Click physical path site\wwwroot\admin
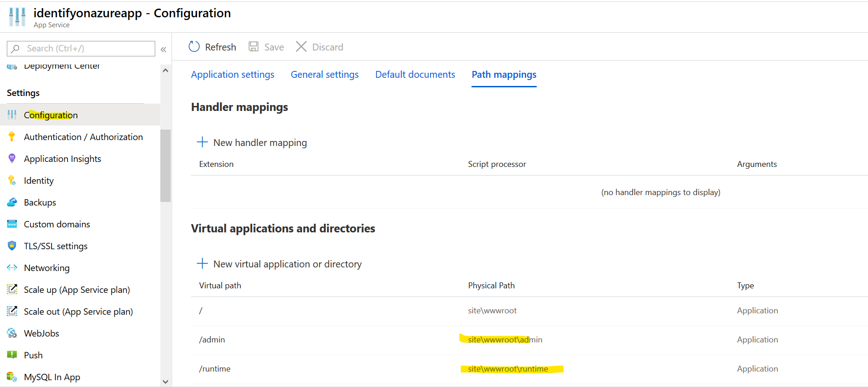Image resolution: width=868 pixels, height=387 pixels. click(x=505, y=340)
